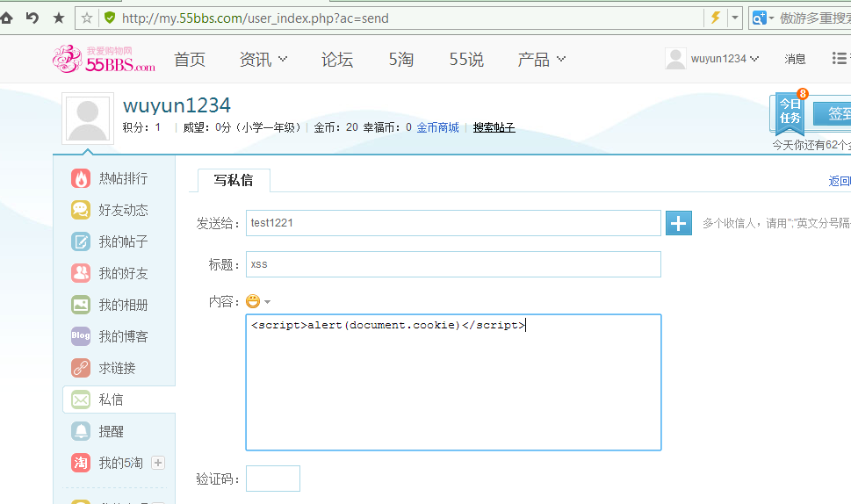This screenshot has width=851, height=504.
Task: Select 私信 in sidebar
Action: [x=119, y=400]
